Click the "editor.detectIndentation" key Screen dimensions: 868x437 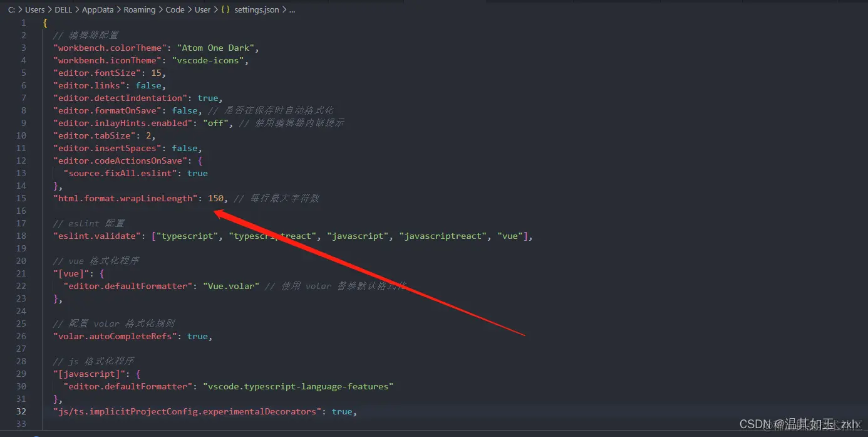pyautogui.click(x=120, y=98)
